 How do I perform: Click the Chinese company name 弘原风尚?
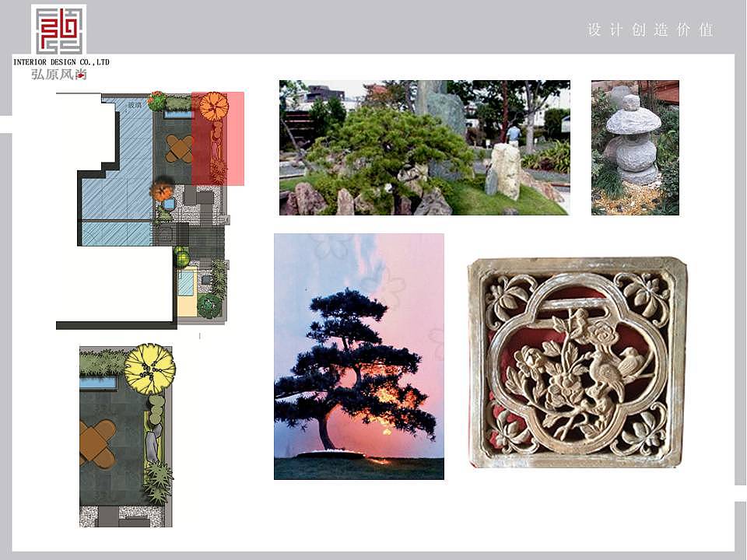(x=59, y=74)
